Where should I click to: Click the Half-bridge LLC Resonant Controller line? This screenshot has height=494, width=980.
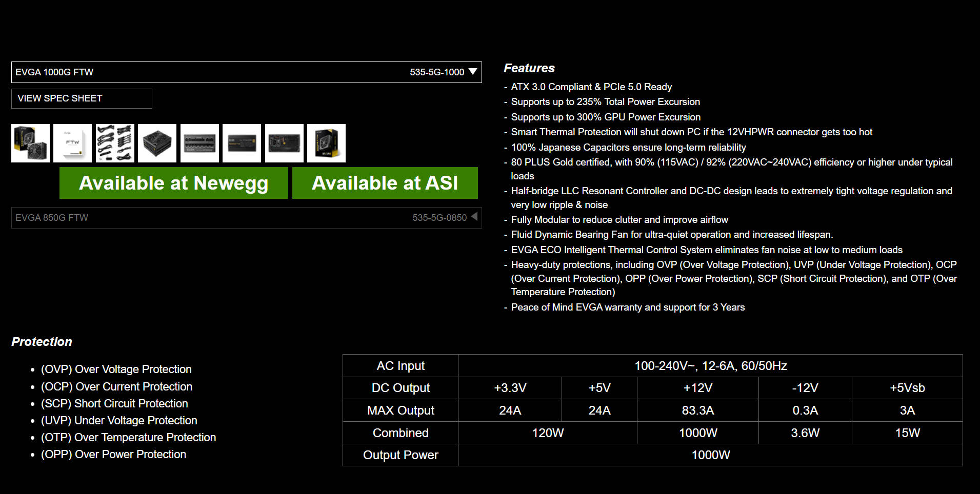(x=732, y=198)
